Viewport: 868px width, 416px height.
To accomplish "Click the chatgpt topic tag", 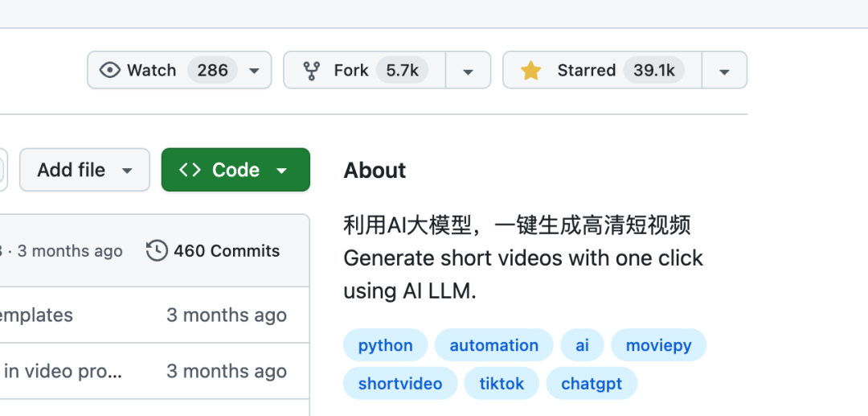I will tap(592, 384).
